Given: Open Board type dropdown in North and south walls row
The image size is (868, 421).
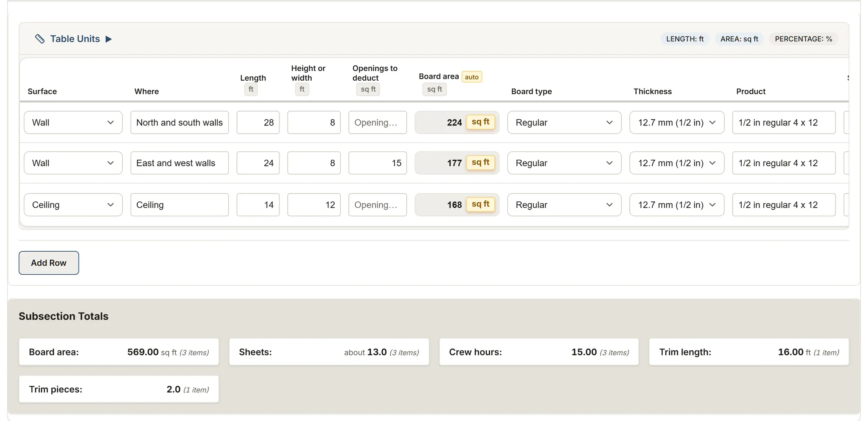Looking at the screenshot, I should pos(564,122).
